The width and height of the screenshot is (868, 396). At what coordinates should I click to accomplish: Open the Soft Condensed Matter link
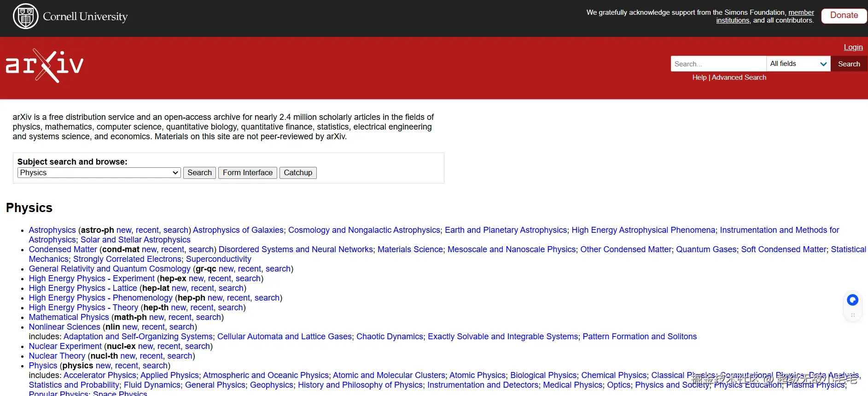click(x=784, y=249)
